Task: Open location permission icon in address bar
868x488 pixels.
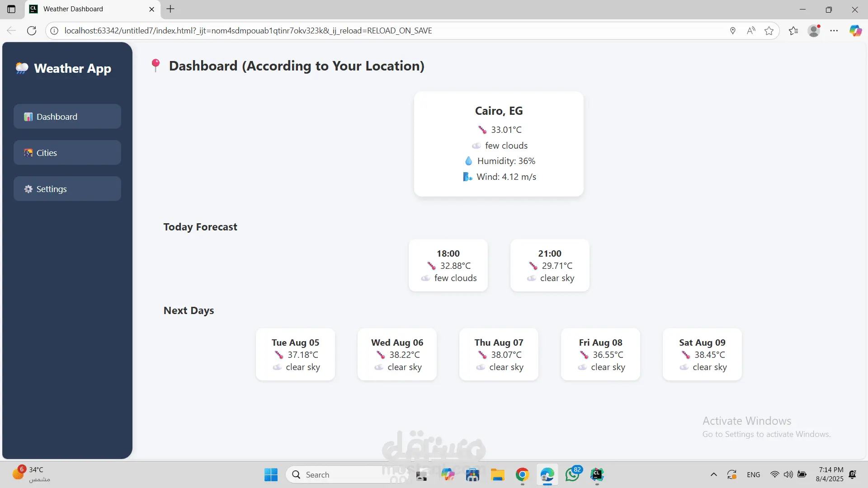Action: (x=732, y=31)
